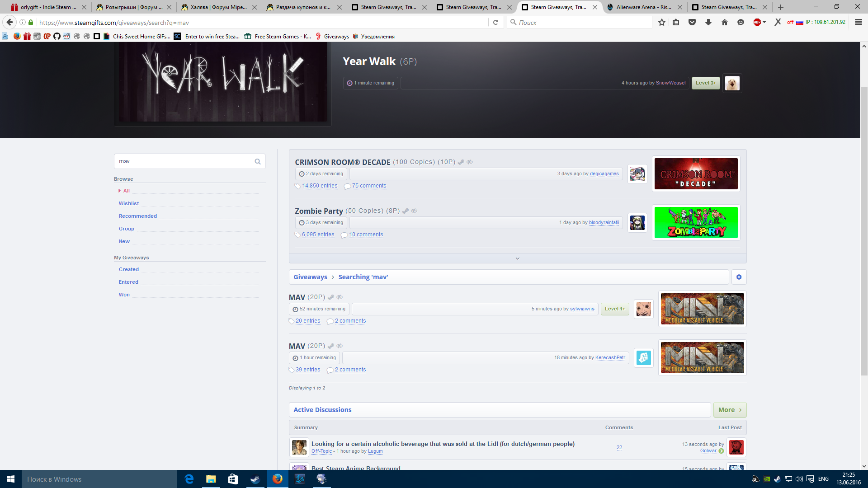Screen dimensions: 868x488
Task: Click the Adblock Plus ABP icon
Action: [x=757, y=22]
